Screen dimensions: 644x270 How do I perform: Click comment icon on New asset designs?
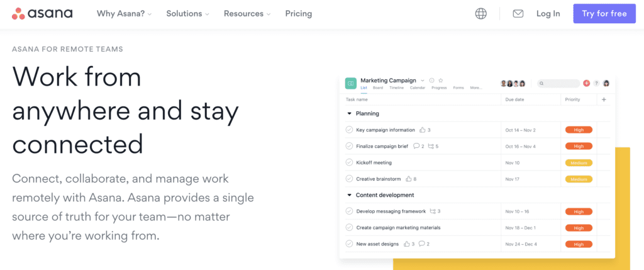[421, 244]
